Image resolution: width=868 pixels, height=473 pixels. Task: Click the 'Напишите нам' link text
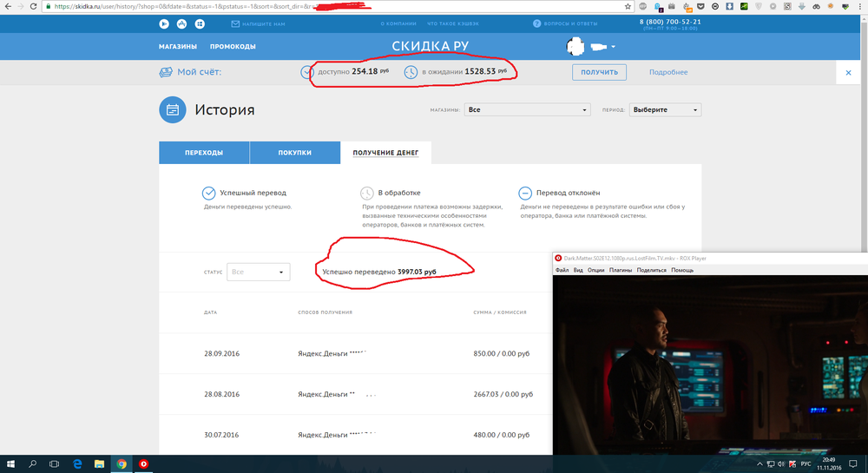tap(264, 23)
